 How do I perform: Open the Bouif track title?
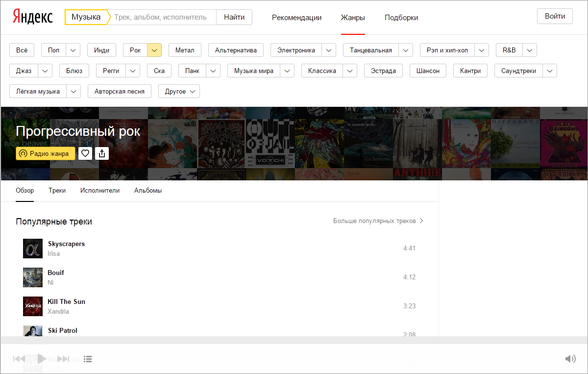(x=56, y=273)
